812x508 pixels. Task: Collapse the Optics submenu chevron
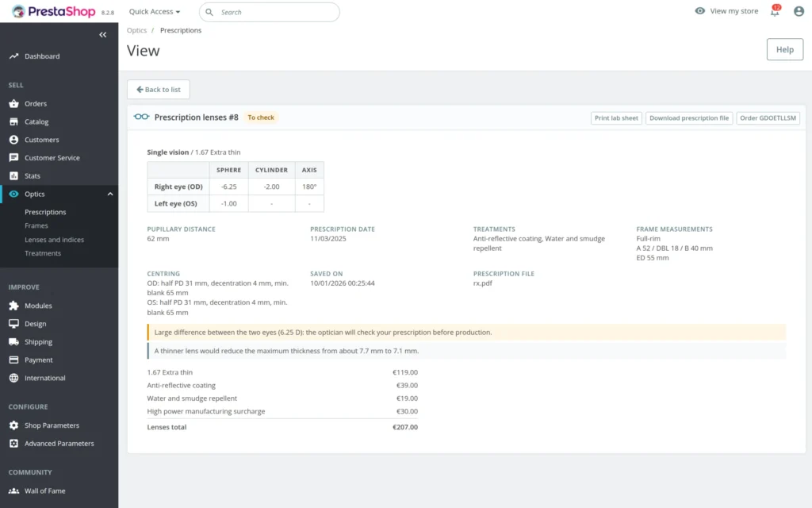pyautogui.click(x=109, y=194)
